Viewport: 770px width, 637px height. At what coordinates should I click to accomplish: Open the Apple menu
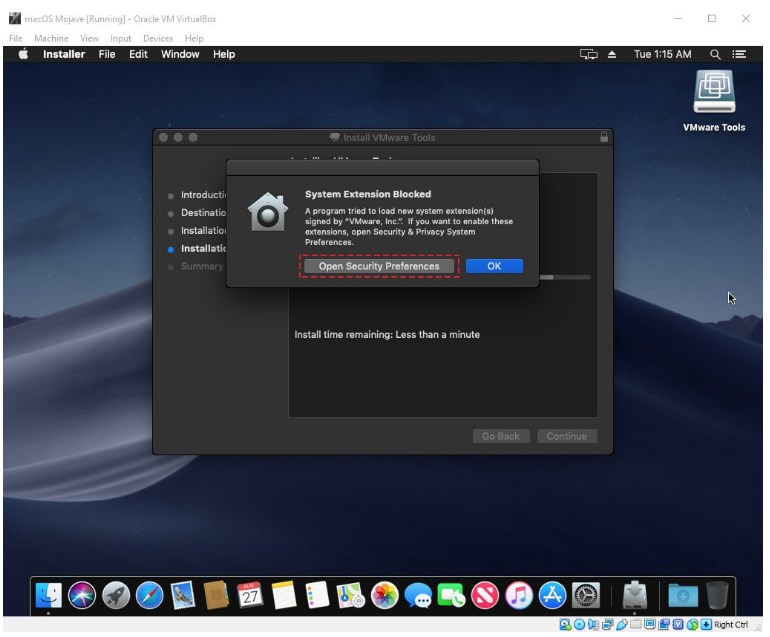tap(23, 54)
